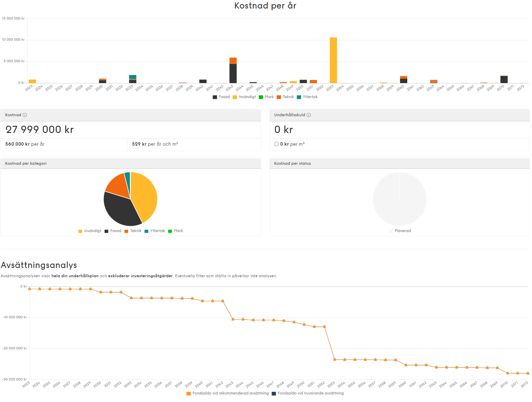Click the Teknik legend item under bar chart
Image resolution: width=532 pixels, height=402 pixels.
click(285, 97)
